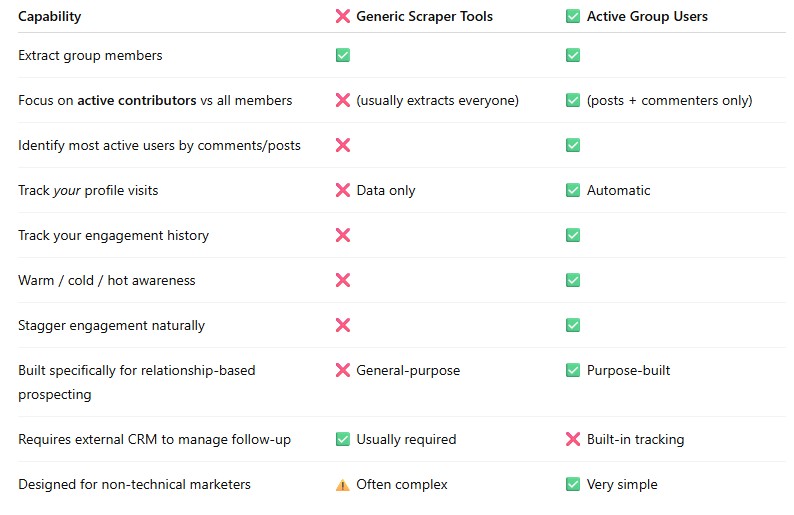Click Stagger engagement naturally row label

(111, 325)
